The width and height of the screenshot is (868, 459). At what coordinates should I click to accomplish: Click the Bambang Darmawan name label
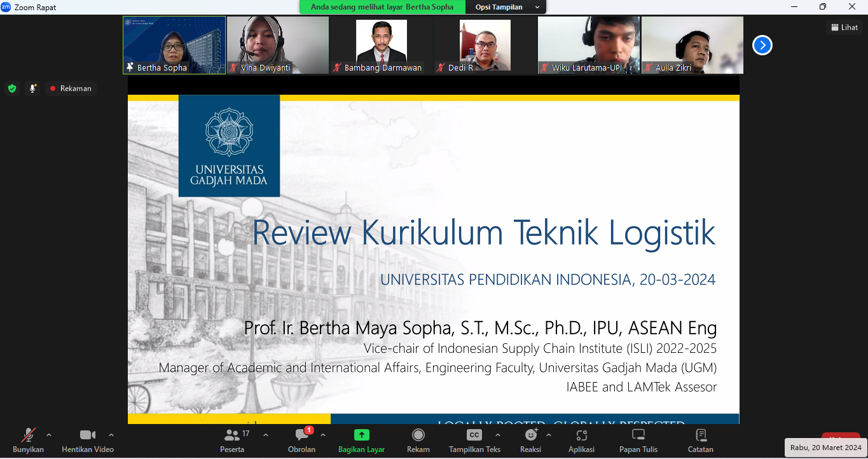coord(383,67)
